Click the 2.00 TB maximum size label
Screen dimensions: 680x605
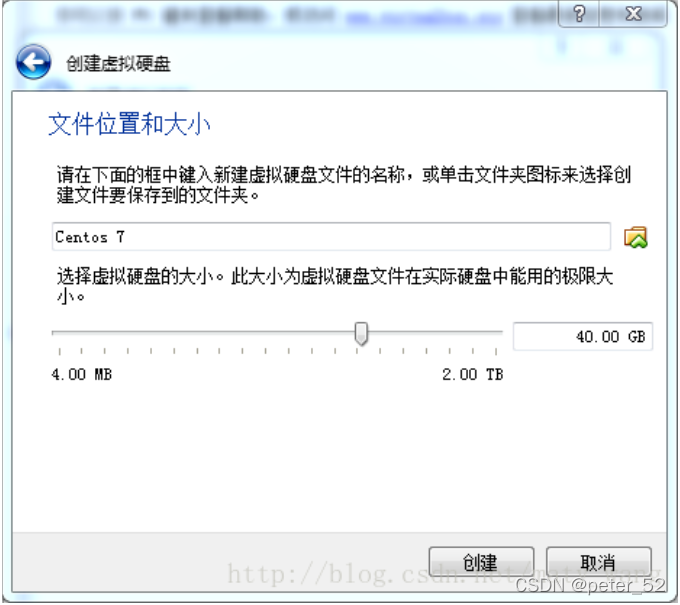473,374
